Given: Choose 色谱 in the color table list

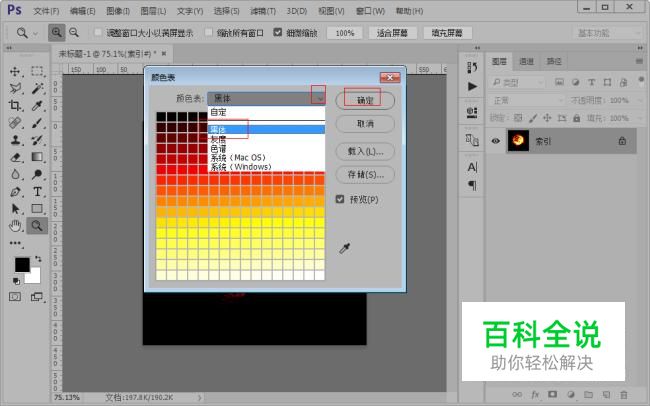Looking at the screenshot, I should click(266, 148).
